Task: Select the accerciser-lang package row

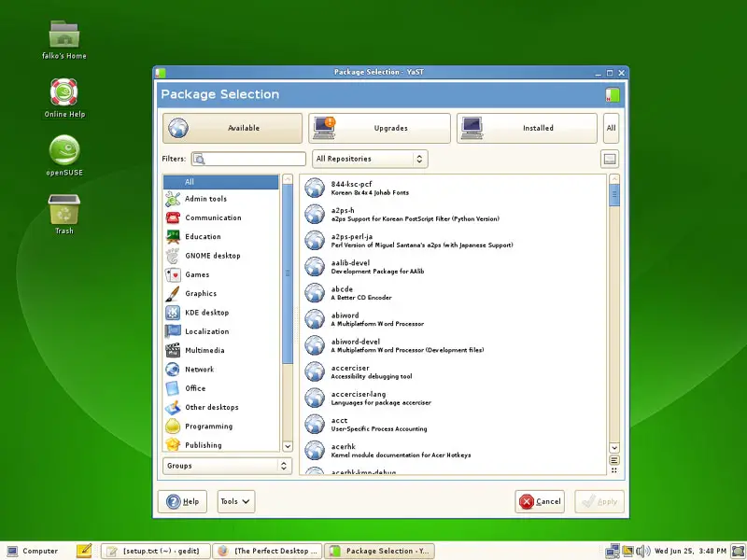Action: point(453,399)
